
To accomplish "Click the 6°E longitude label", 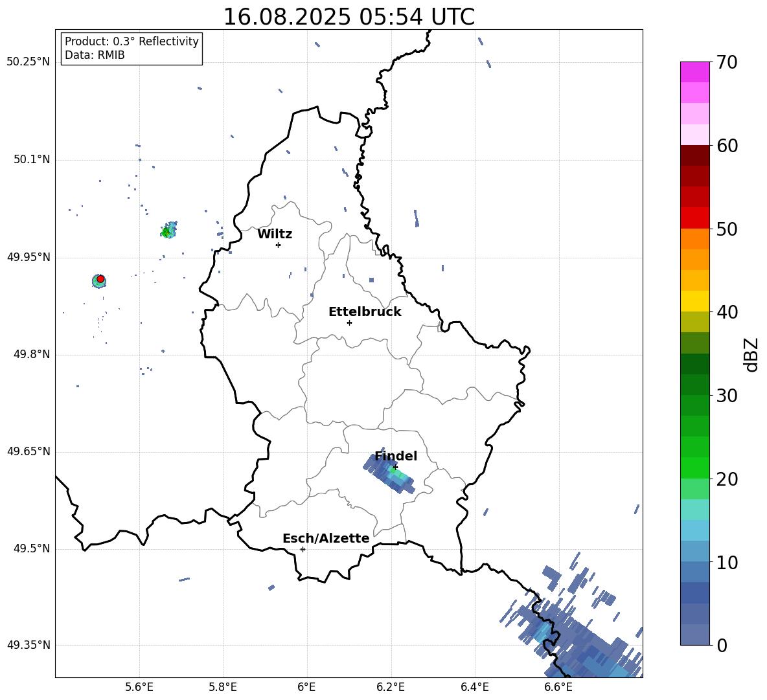I will tap(306, 688).
